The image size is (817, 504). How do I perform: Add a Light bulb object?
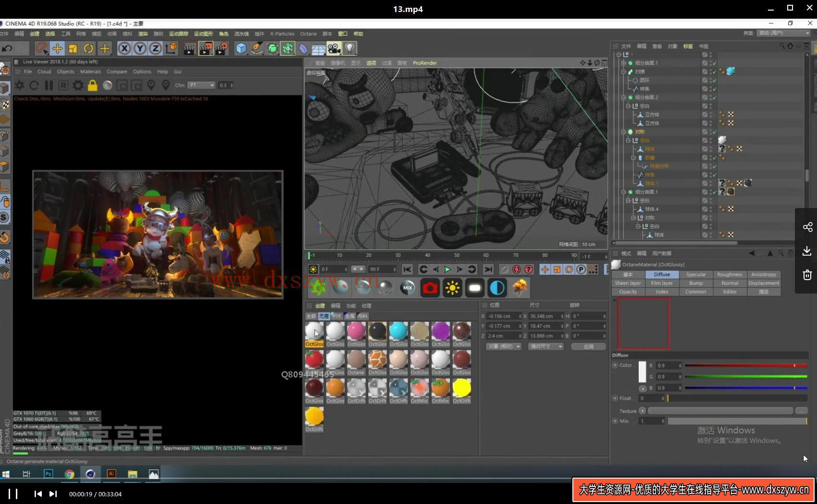point(350,48)
